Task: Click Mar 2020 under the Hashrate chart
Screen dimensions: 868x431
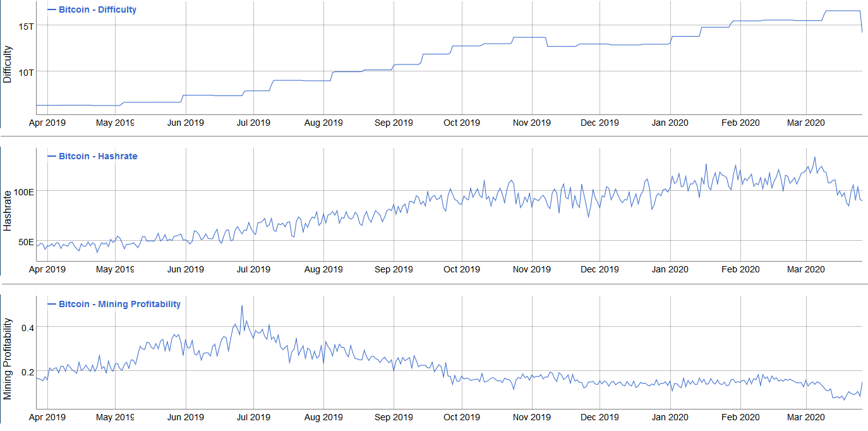Action: (x=806, y=269)
